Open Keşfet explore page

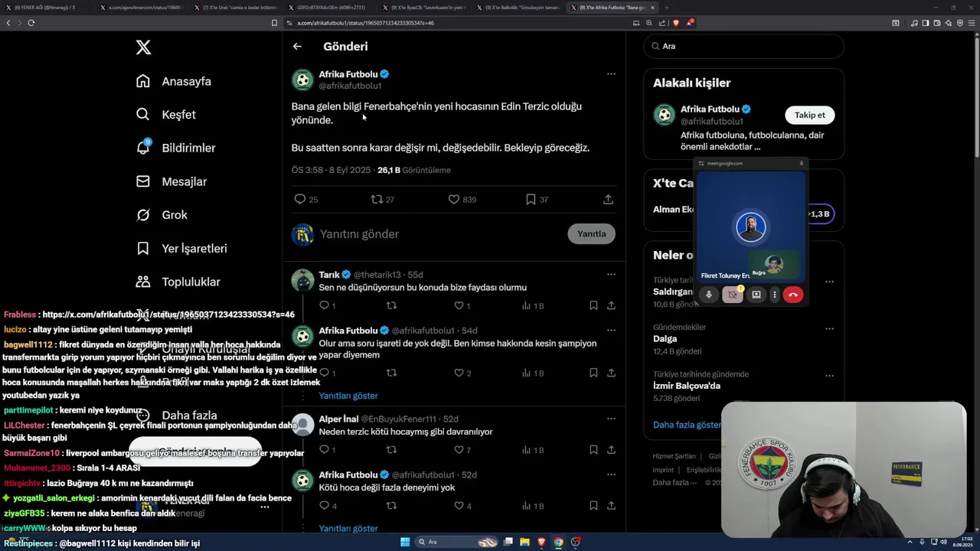166,115
